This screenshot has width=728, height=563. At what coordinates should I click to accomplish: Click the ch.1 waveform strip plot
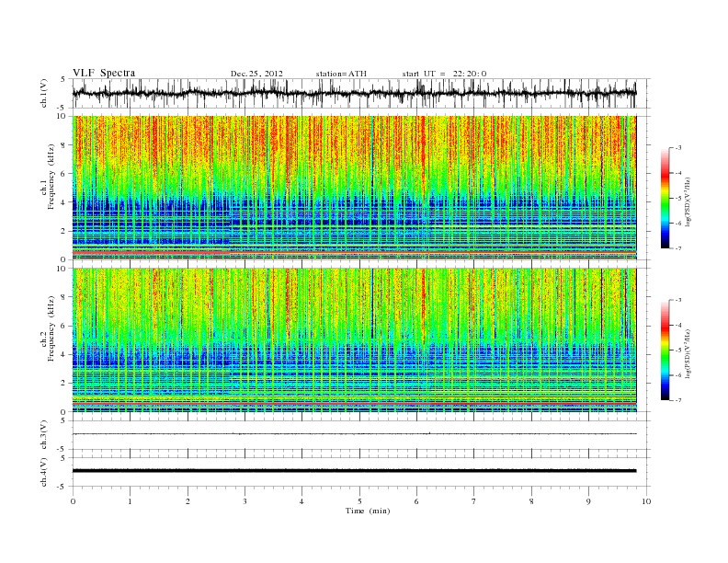[361, 93]
